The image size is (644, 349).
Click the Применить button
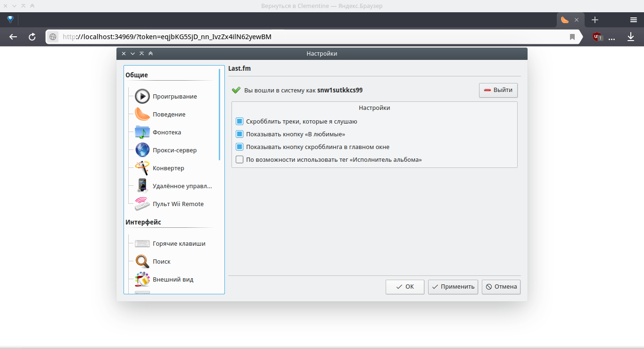(x=453, y=287)
